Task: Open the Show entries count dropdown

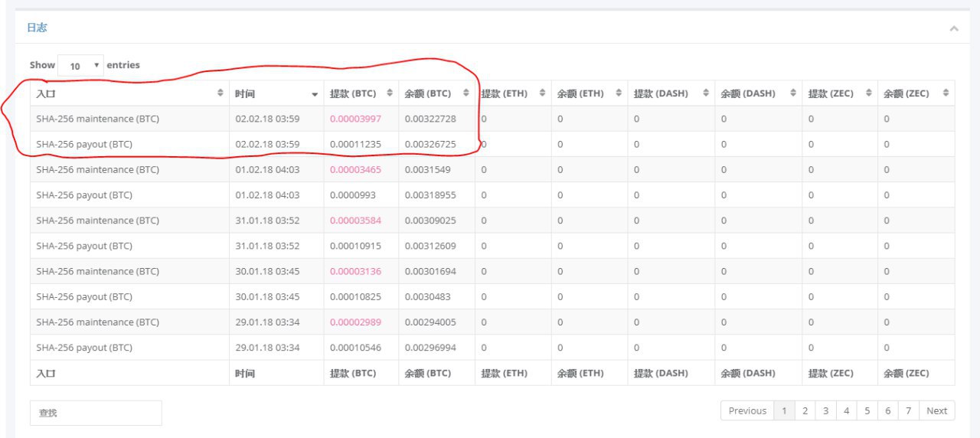Action: [x=80, y=66]
